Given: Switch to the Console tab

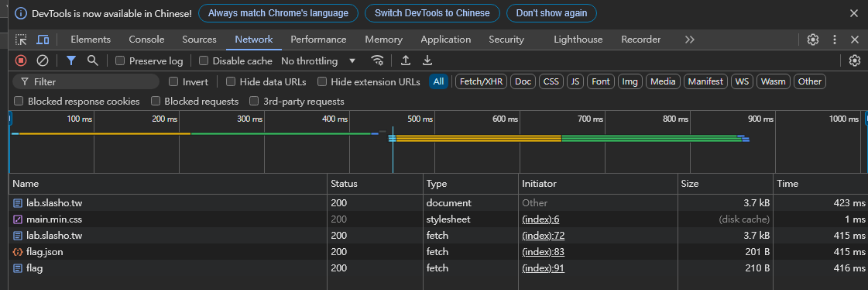Looking at the screenshot, I should tap(146, 40).
